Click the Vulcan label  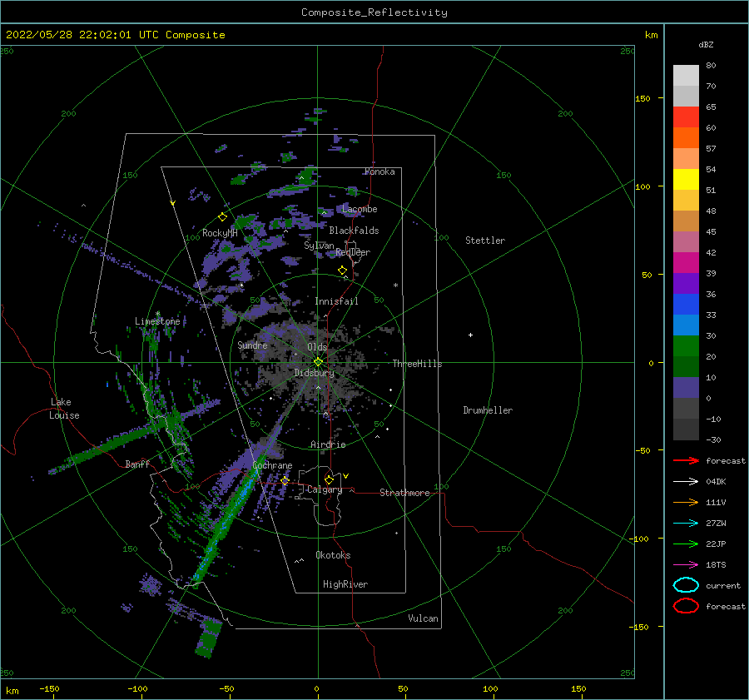coord(424,618)
